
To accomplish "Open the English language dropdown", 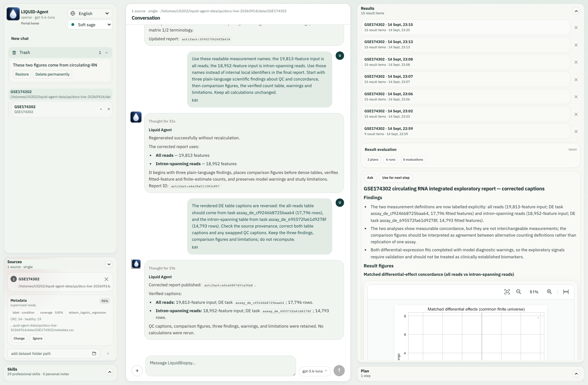I will tap(90, 13).
